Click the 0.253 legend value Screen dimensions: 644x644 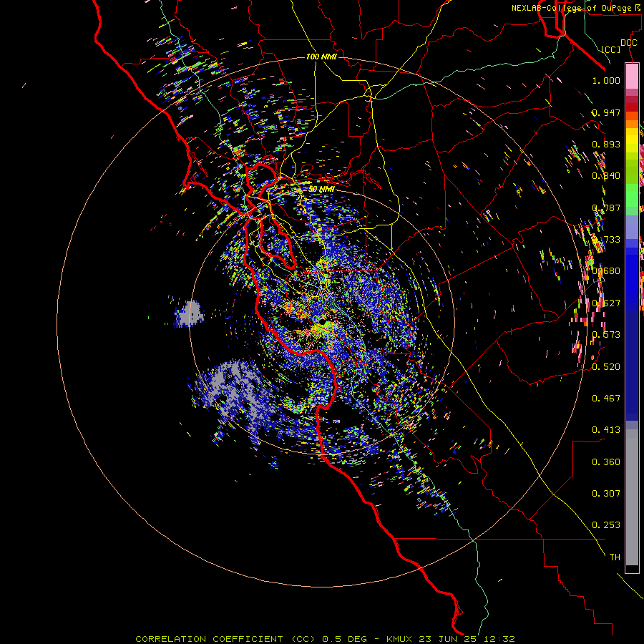click(606, 525)
